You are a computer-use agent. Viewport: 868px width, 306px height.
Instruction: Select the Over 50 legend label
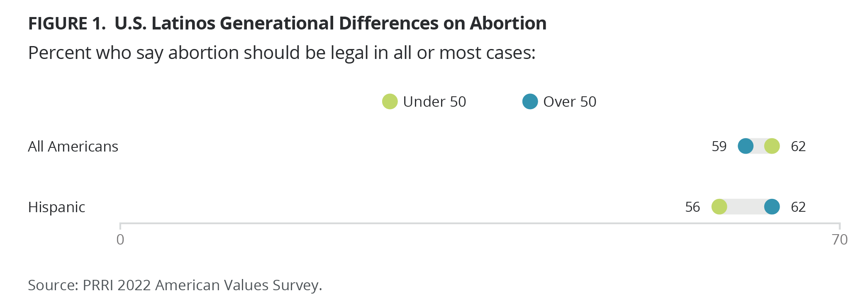click(570, 102)
